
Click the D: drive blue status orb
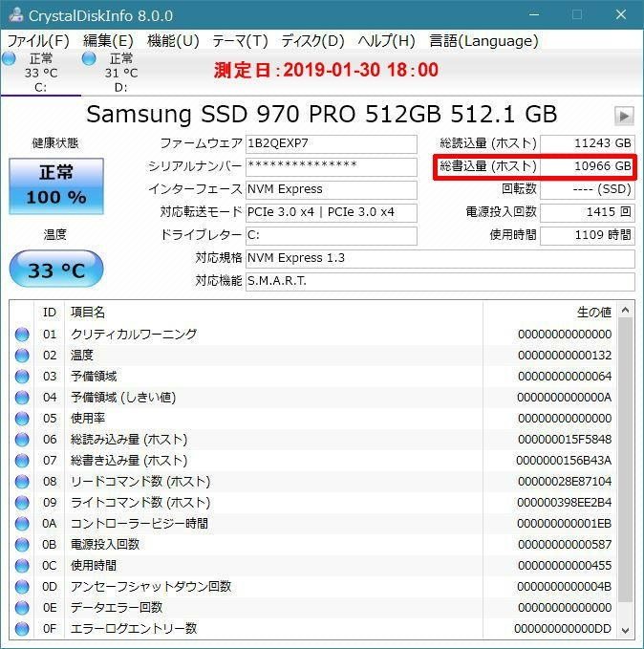(x=89, y=58)
